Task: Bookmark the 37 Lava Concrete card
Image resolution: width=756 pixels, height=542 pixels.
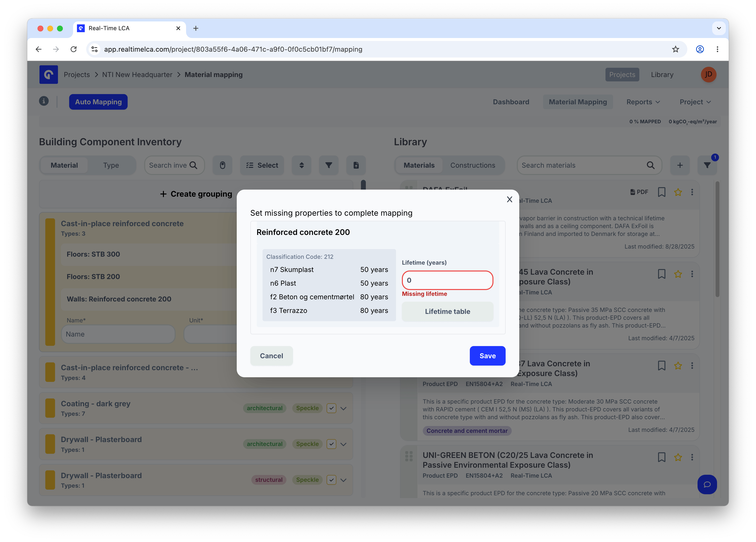Action: 661,366
